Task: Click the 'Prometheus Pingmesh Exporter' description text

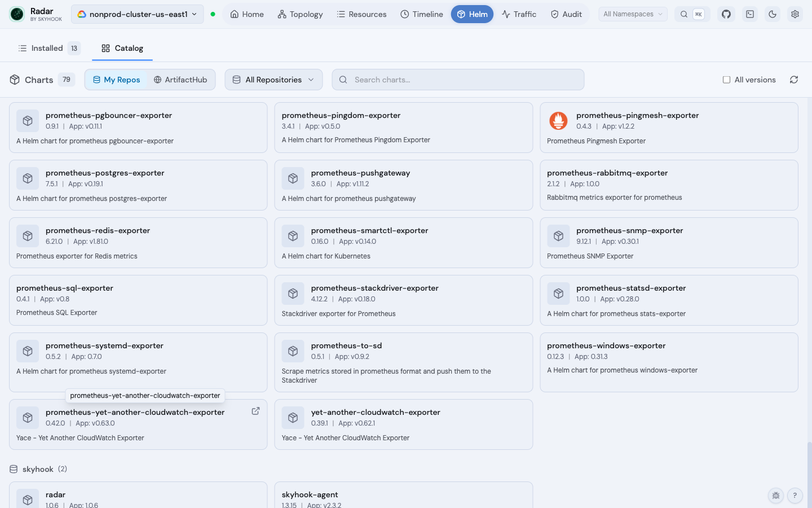Action: coord(596,141)
